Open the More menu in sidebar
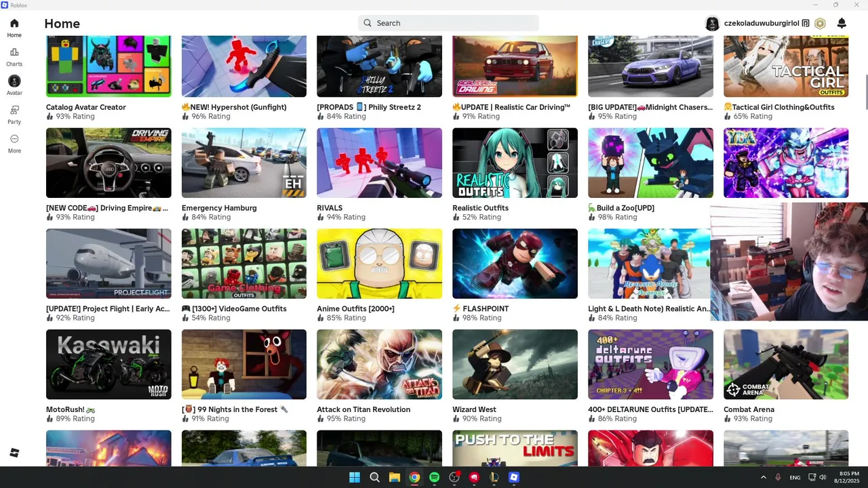 [14, 143]
